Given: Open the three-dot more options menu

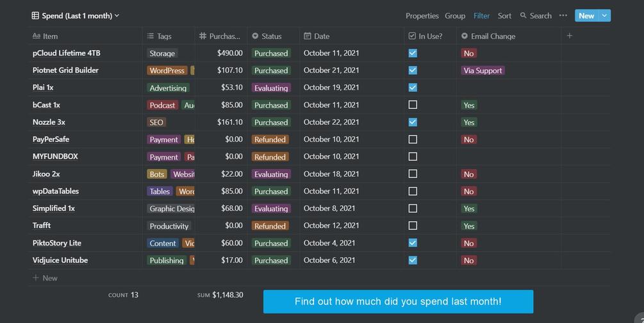Looking at the screenshot, I should point(563,15).
